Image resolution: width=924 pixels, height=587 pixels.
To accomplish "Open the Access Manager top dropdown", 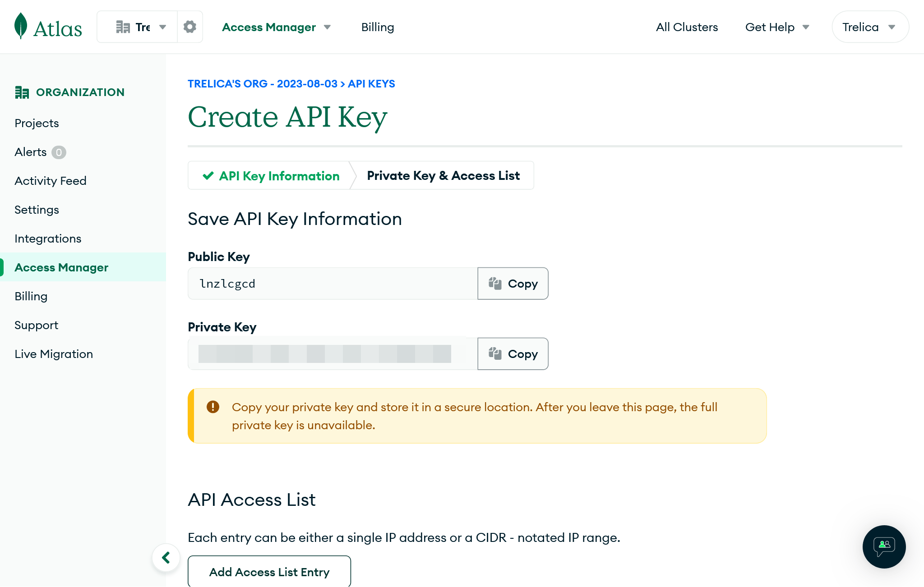I will 276,27.
